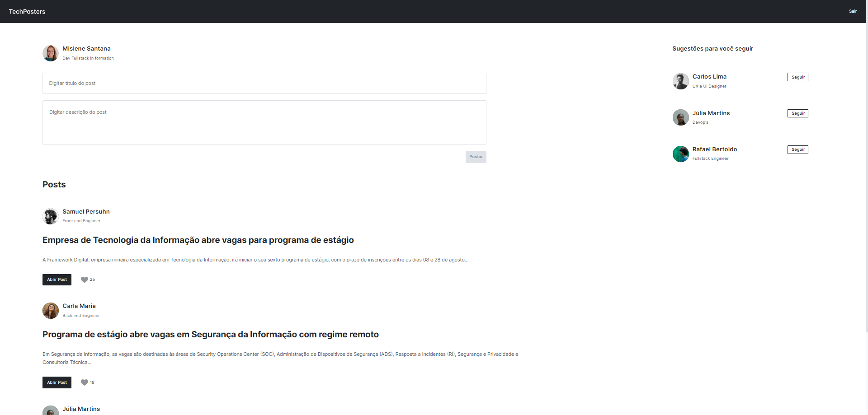Screen dimensions: 868x415
Task: Click Carlos Lima's avatar in suggestions
Action: (x=681, y=81)
